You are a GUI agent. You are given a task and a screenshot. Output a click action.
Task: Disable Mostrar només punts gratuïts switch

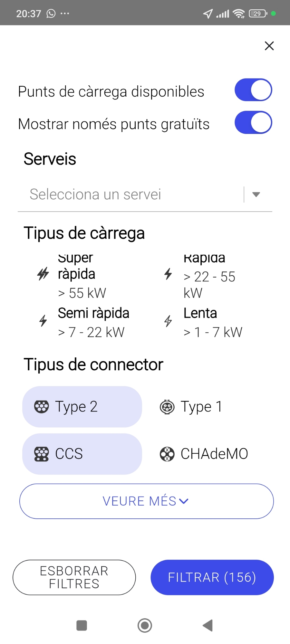click(x=253, y=123)
